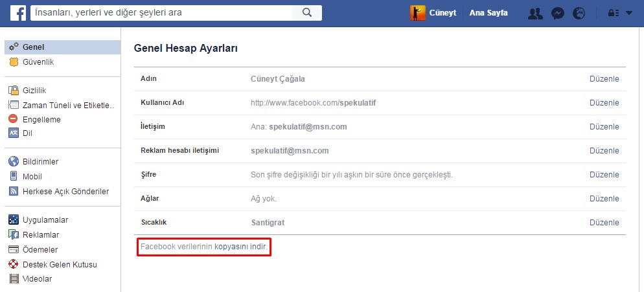Open Destek Gelen Kutusu in sidebar
The width and height of the screenshot is (644, 292).
click(x=59, y=264)
